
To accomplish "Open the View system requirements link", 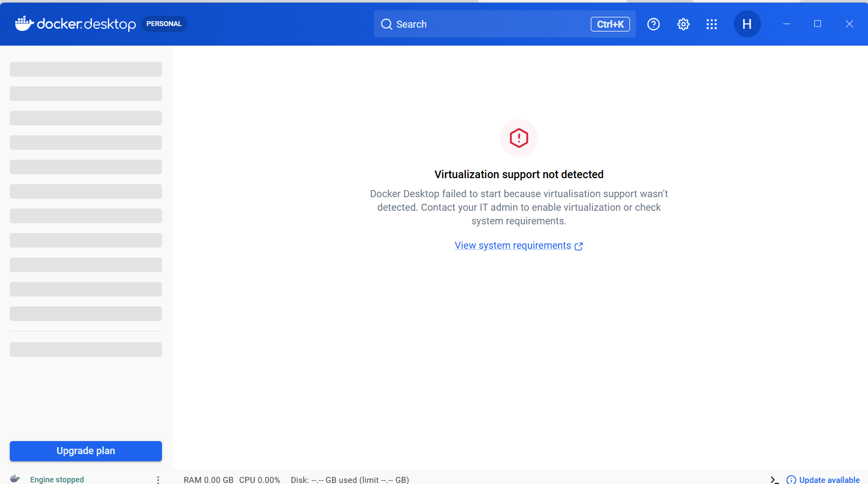I will pos(513,246).
